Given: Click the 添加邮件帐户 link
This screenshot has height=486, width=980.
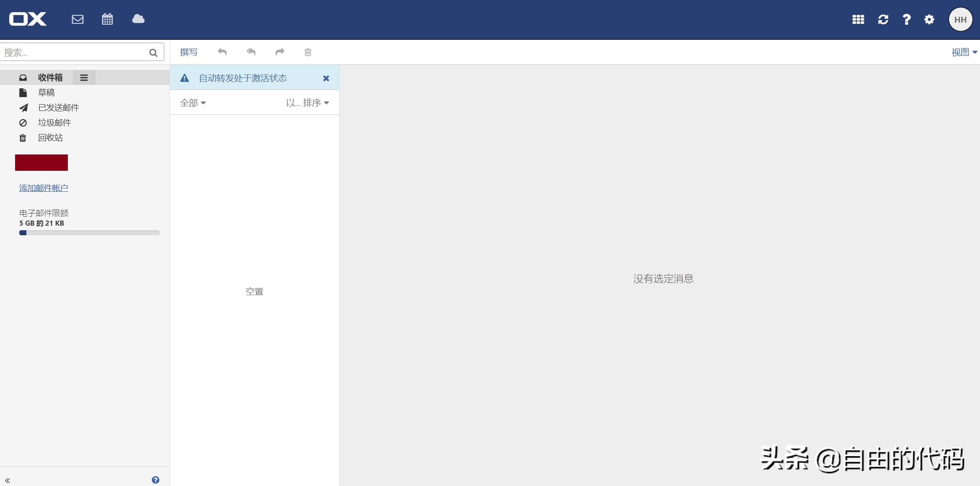Looking at the screenshot, I should pyautogui.click(x=44, y=188).
